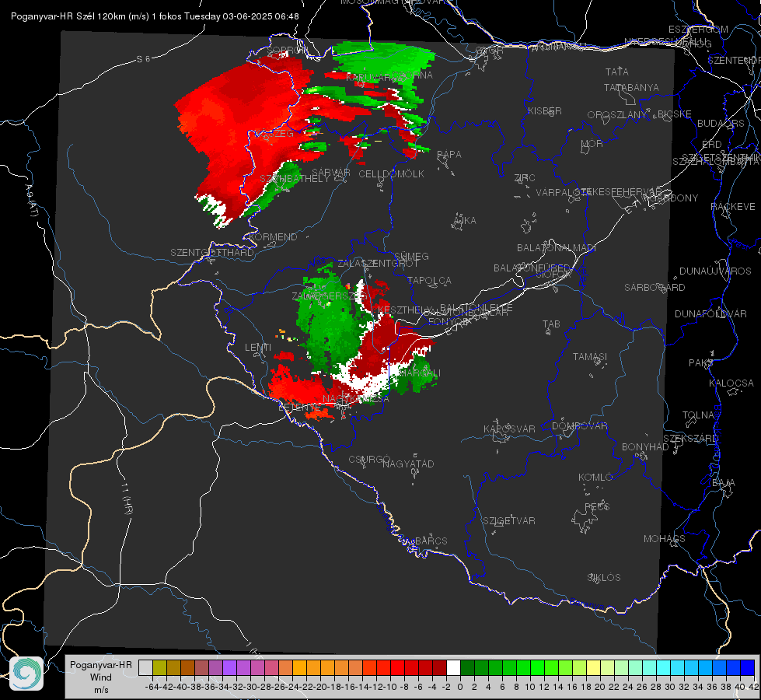Screen dimensions: 761x700
Task: Click the 'SARVAR' city label
Action: point(330,172)
